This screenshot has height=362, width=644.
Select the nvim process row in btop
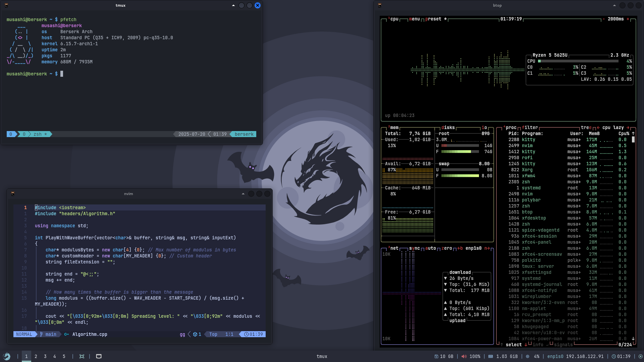[x=553, y=145]
